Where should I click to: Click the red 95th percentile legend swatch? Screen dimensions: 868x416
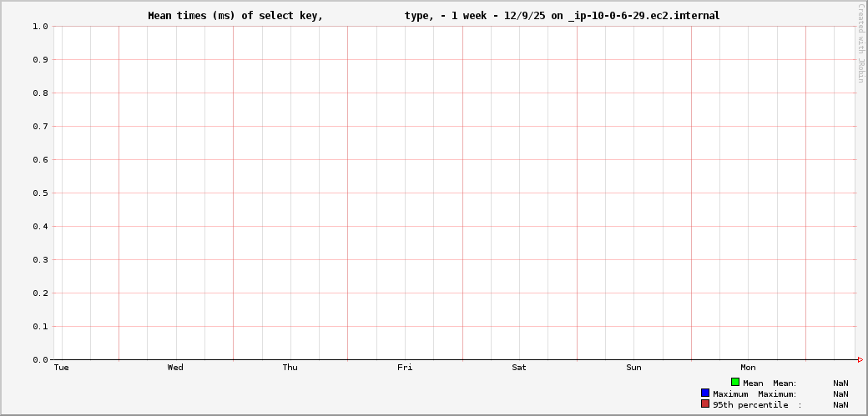pos(705,403)
